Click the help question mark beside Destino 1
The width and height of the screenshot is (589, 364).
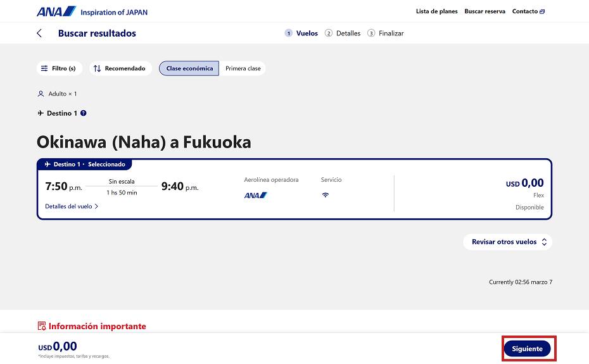click(x=84, y=113)
